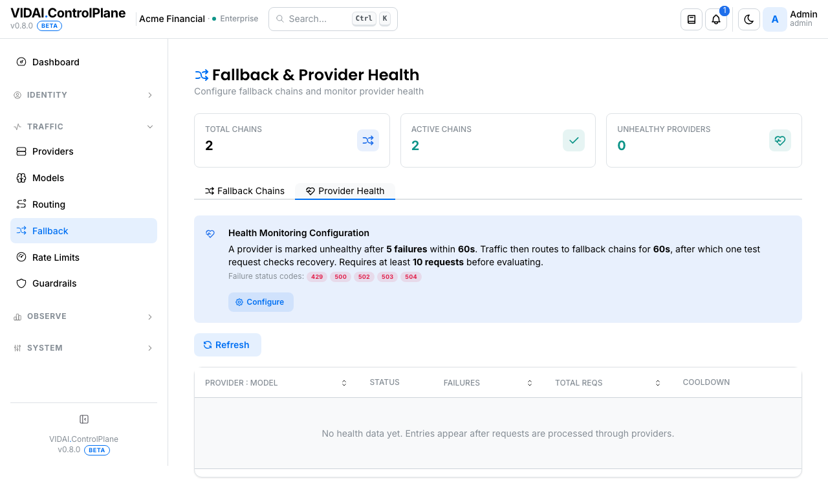Open the Rate Limits page
Image resolution: width=828 pixels, height=504 pixels.
tap(83, 257)
